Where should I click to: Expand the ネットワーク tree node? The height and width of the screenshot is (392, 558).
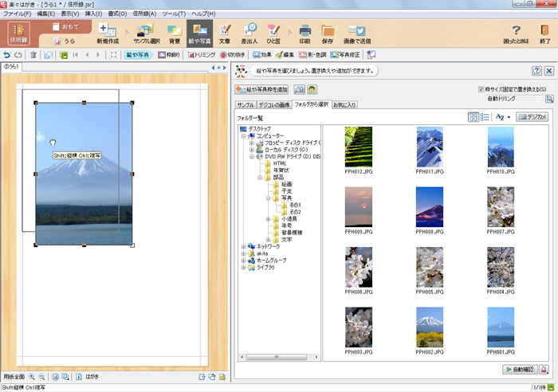(x=244, y=247)
